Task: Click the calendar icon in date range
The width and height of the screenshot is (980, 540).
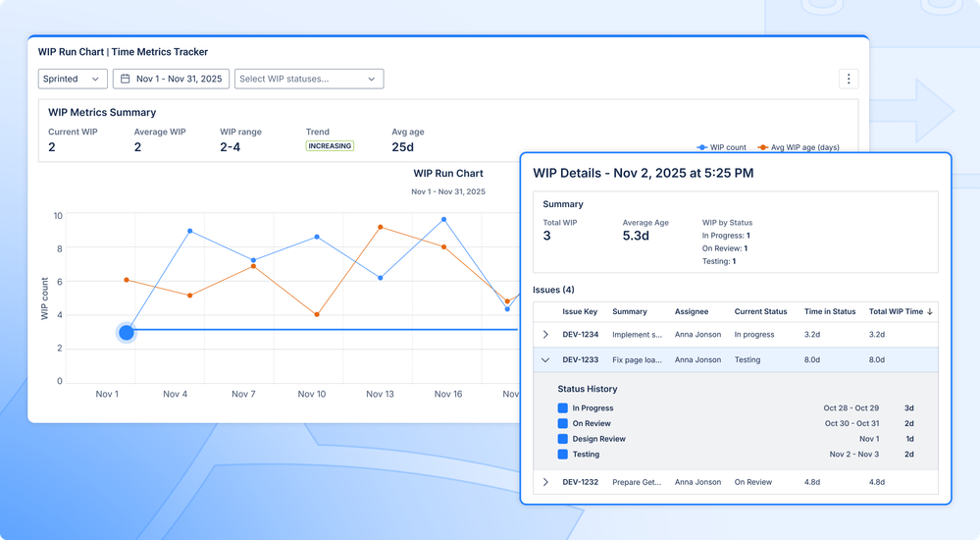Action: tap(125, 79)
